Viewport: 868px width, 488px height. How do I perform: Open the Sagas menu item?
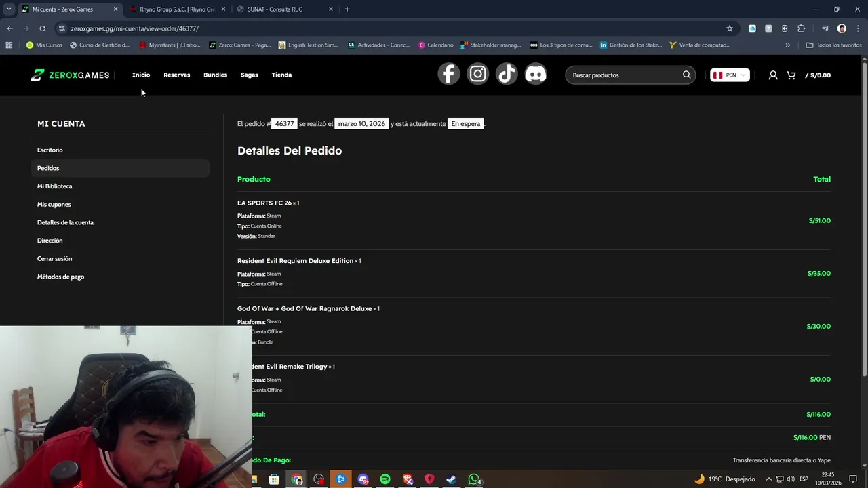coord(249,75)
